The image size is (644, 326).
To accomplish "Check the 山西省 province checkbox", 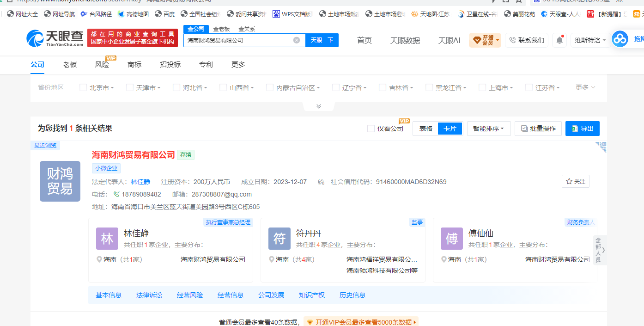I will point(223,87).
